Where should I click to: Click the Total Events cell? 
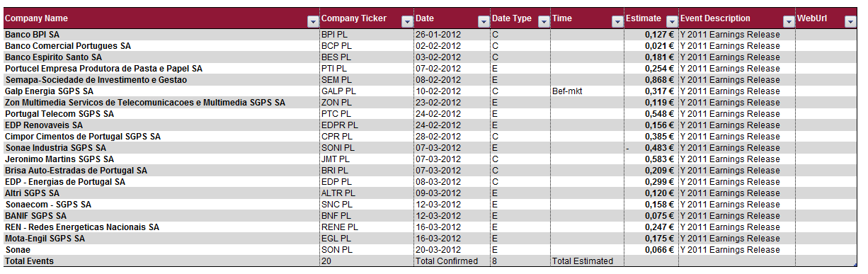coord(161,261)
